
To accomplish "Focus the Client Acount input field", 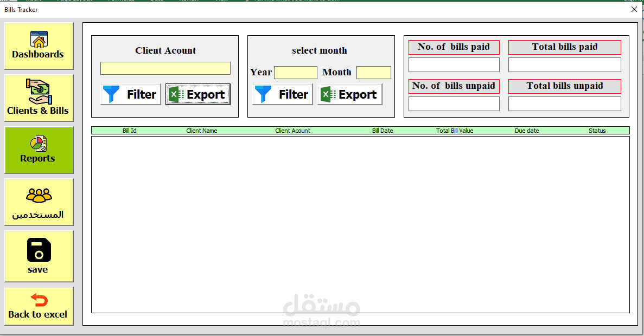I will pos(165,68).
